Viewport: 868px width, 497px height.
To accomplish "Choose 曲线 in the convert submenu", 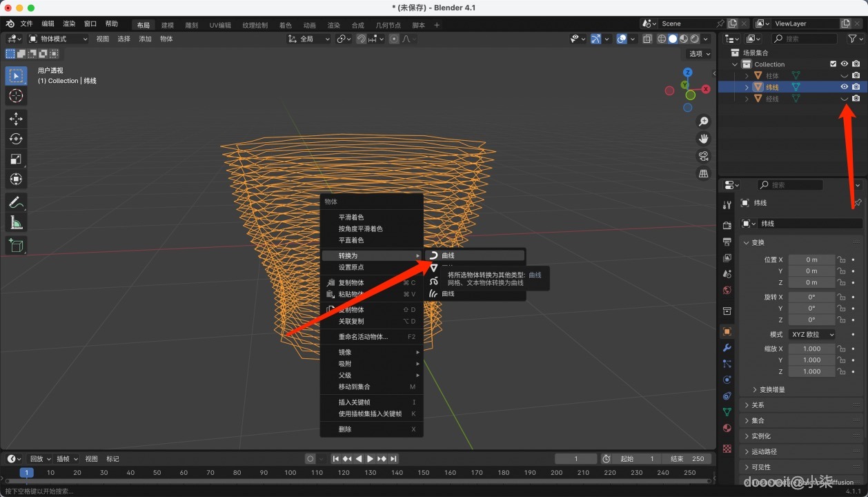I will [448, 255].
